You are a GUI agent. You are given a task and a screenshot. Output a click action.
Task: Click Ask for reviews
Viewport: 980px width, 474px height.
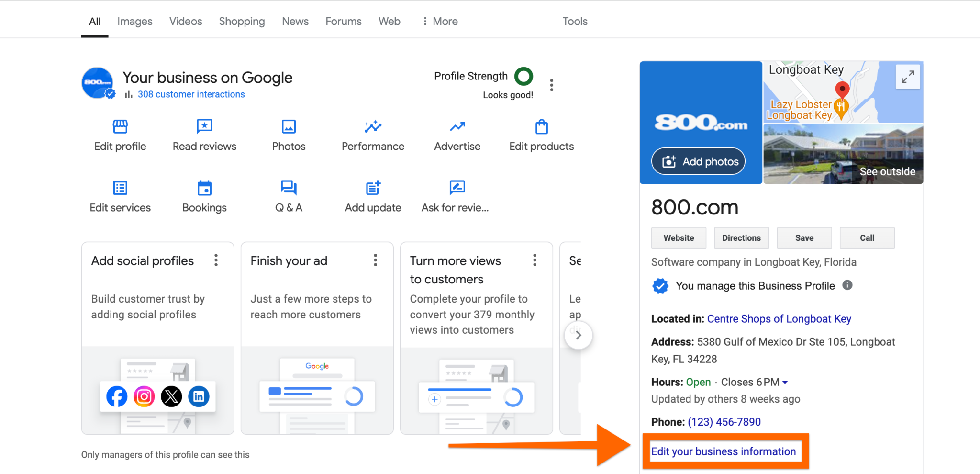point(455,197)
